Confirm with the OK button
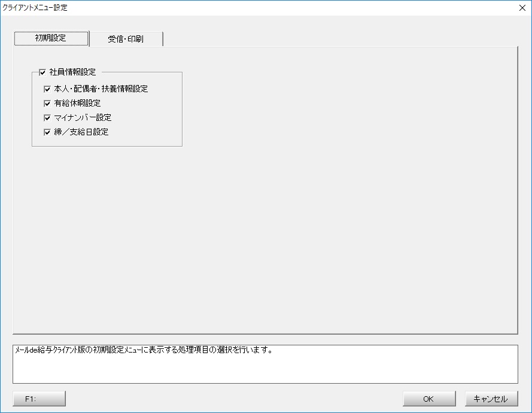The width and height of the screenshot is (532, 413). click(429, 399)
